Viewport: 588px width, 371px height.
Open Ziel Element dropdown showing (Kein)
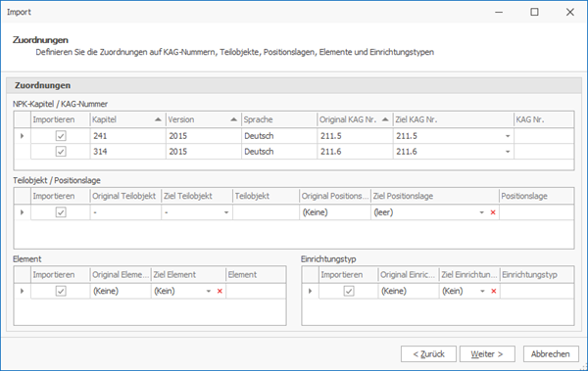pos(209,291)
